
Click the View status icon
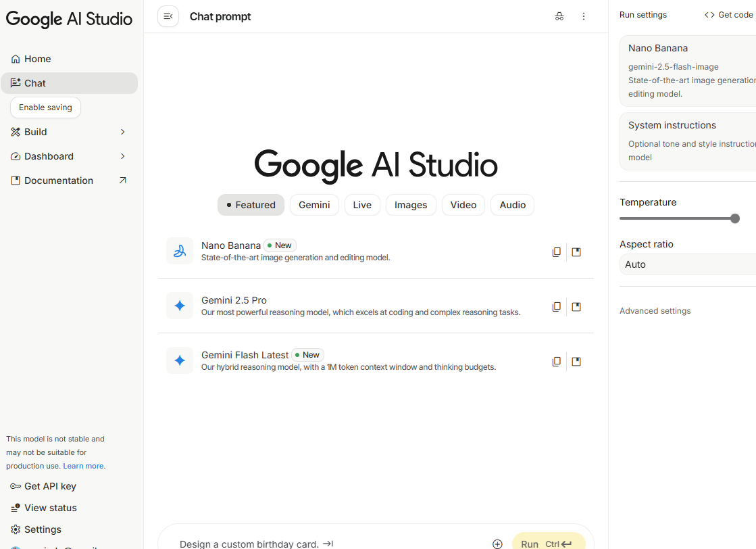(x=16, y=508)
